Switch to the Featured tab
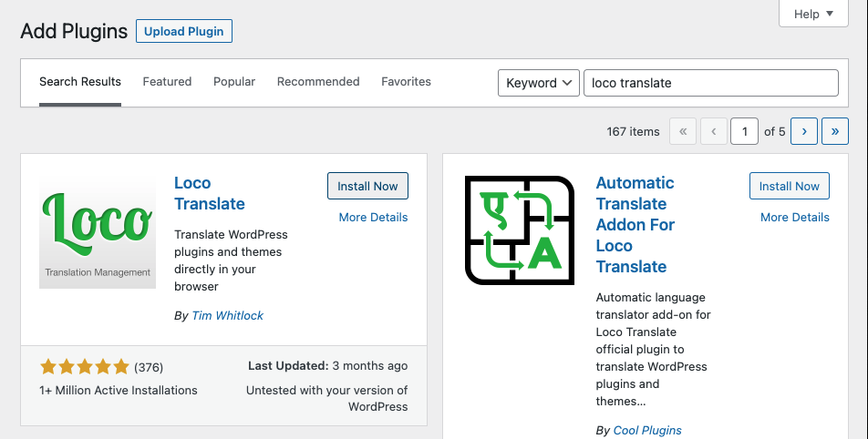 tap(167, 82)
